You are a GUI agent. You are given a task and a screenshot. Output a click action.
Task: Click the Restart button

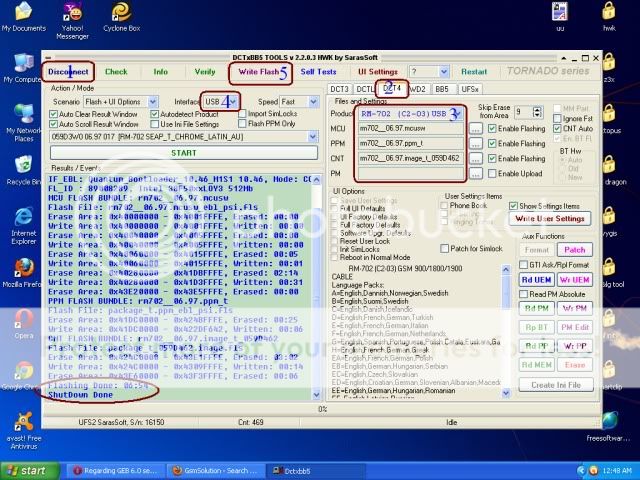(x=474, y=72)
